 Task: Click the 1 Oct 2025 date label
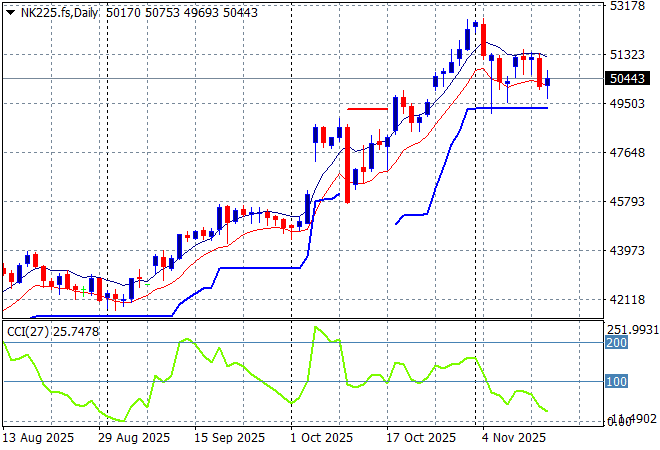(x=322, y=438)
